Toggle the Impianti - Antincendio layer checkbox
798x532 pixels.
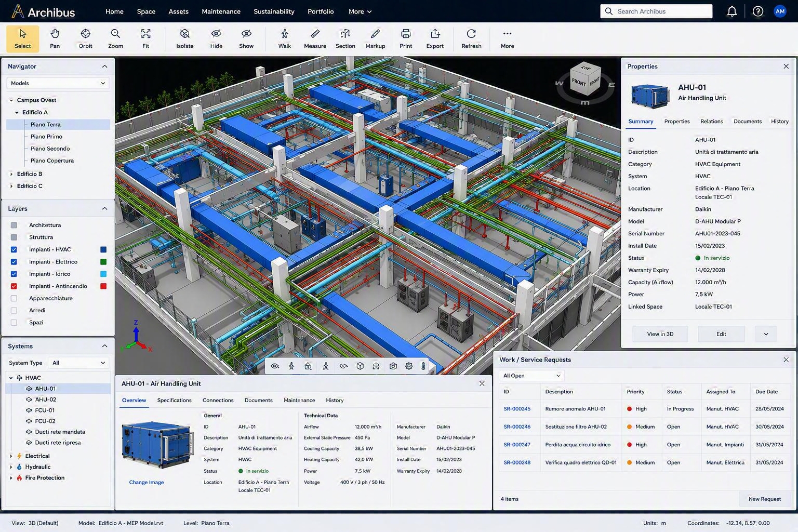coord(14,286)
